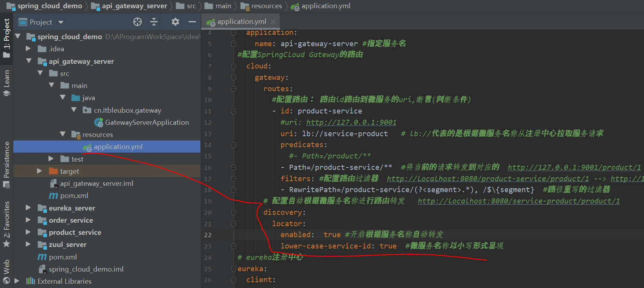Open the 2: Favorites side tool window
The width and height of the screenshot is (644, 288).
[x=6, y=224]
